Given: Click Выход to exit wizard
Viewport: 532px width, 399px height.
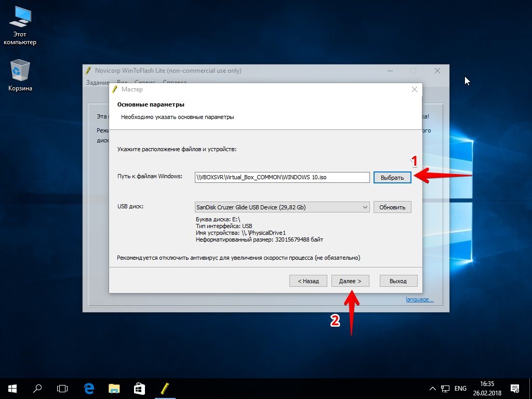Looking at the screenshot, I should pyautogui.click(x=398, y=281).
